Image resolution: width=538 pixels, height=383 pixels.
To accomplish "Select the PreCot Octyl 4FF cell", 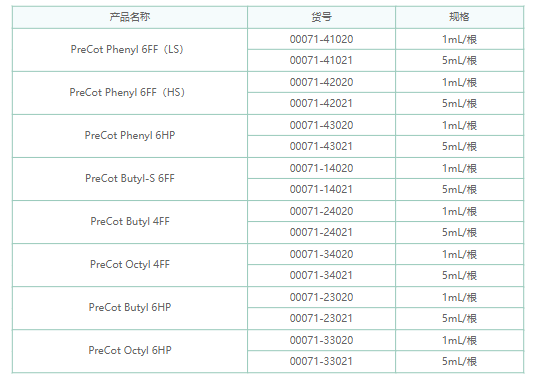I will click(x=130, y=264).
